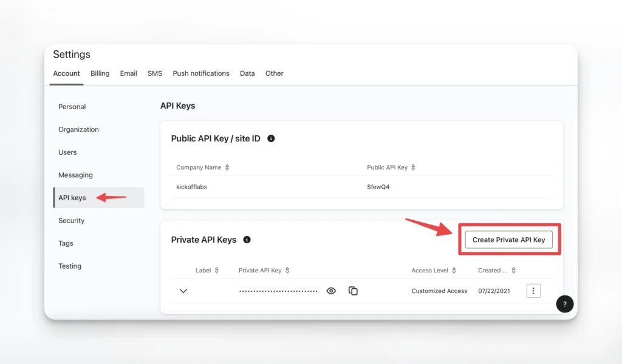Open Organization settings in sidebar
The height and width of the screenshot is (364, 622).
(x=78, y=129)
